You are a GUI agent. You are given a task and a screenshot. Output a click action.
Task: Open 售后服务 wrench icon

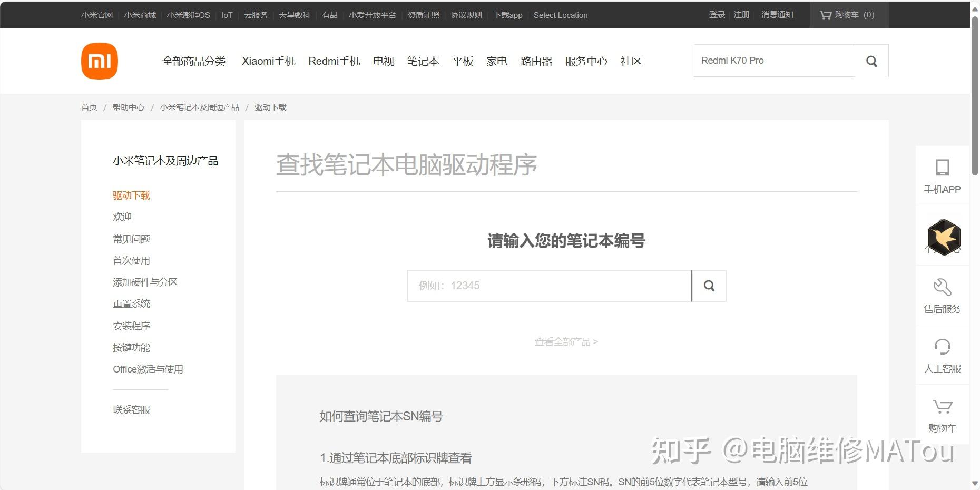pos(942,296)
